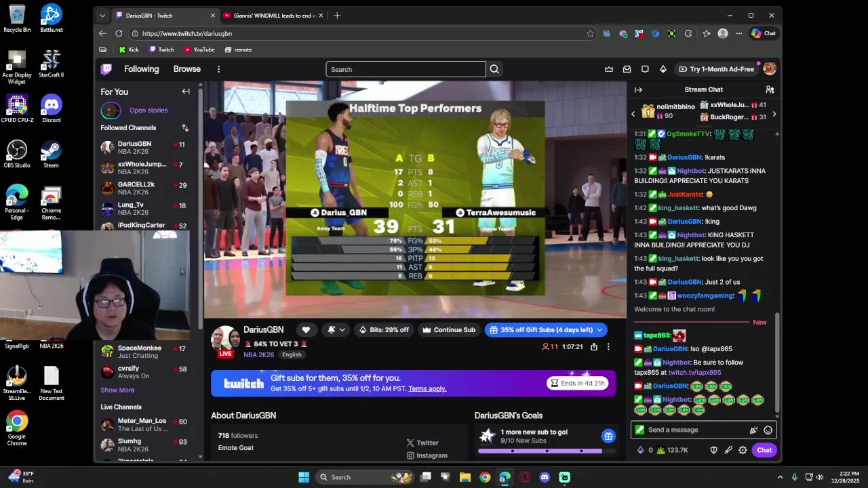Image resolution: width=868 pixels, height=488 pixels.
Task: Open twitch.tv/tapx865 link in chat
Action: tap(694, 373)
